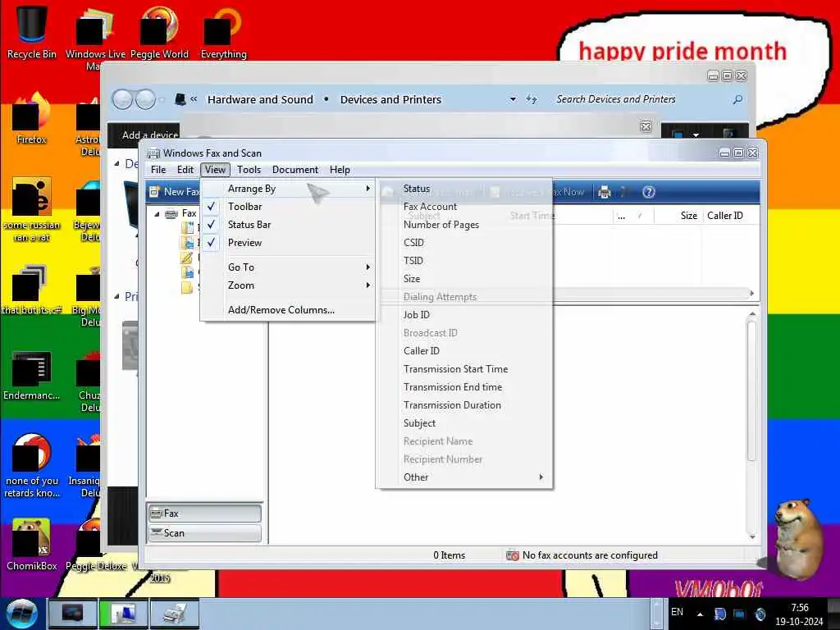Open the Endermanc... desktop icon
The width and height of the screenshot is (840, 630).
point(32,375)
